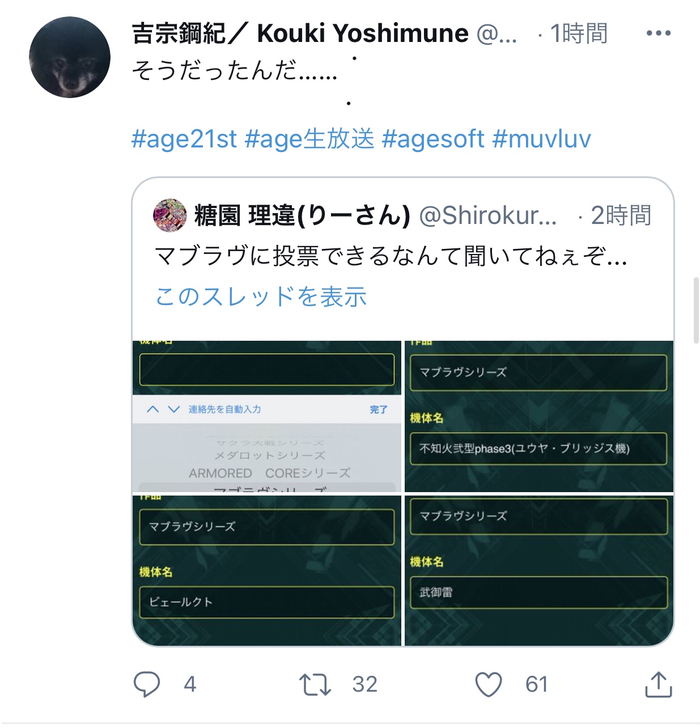The image size is (700, 728).
Task: Tap the reply speech bubble icon
Action: point(147,684)
